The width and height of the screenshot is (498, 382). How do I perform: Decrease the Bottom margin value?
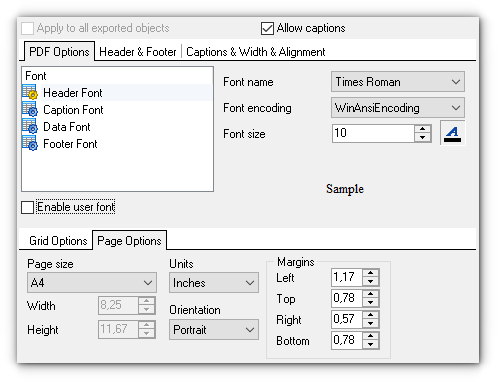370,344
